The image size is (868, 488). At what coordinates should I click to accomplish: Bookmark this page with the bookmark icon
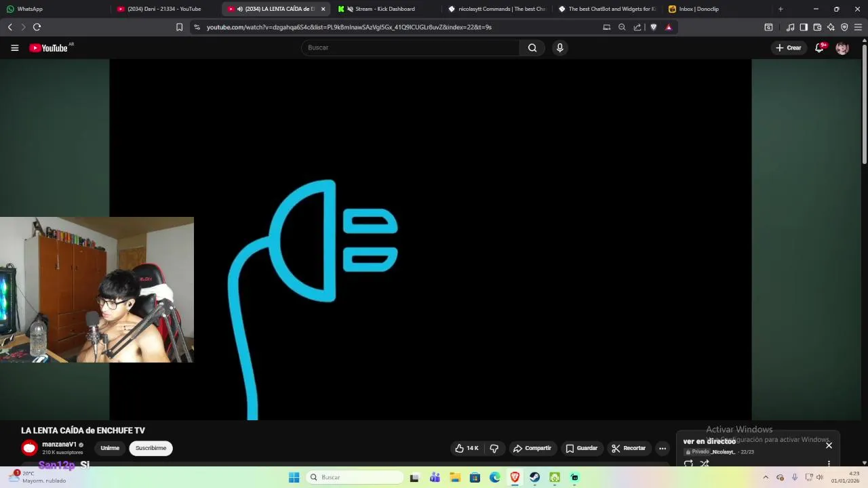(179, 27)
